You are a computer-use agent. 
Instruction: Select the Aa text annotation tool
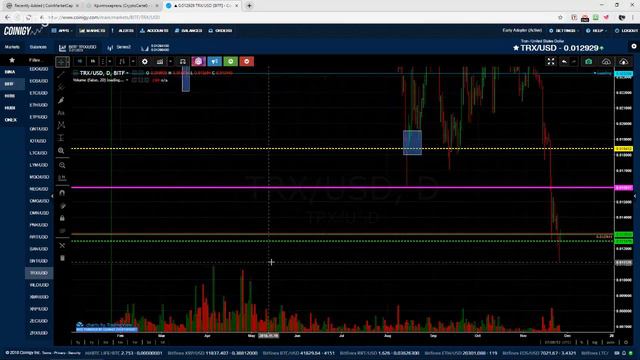[x=61, y=113]
